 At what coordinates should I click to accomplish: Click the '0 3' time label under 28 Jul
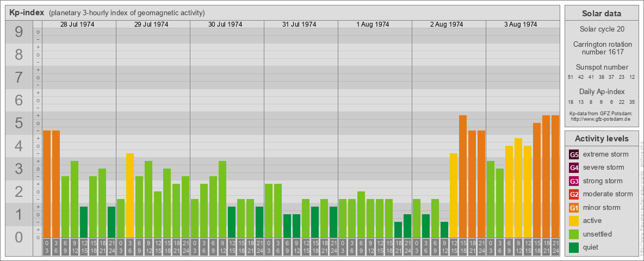pyautogui.click(x=47, y=247)
